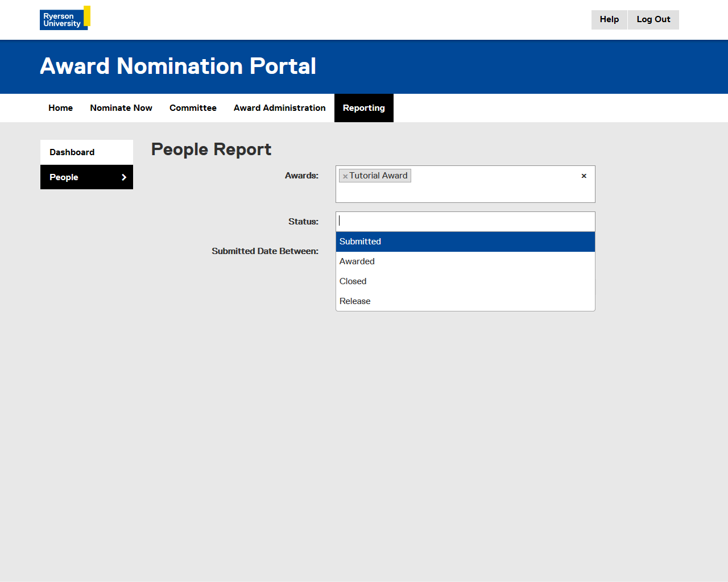
Task: Open the Nominate Now tab
Action: pyautogui.click(x=121, y=108)
